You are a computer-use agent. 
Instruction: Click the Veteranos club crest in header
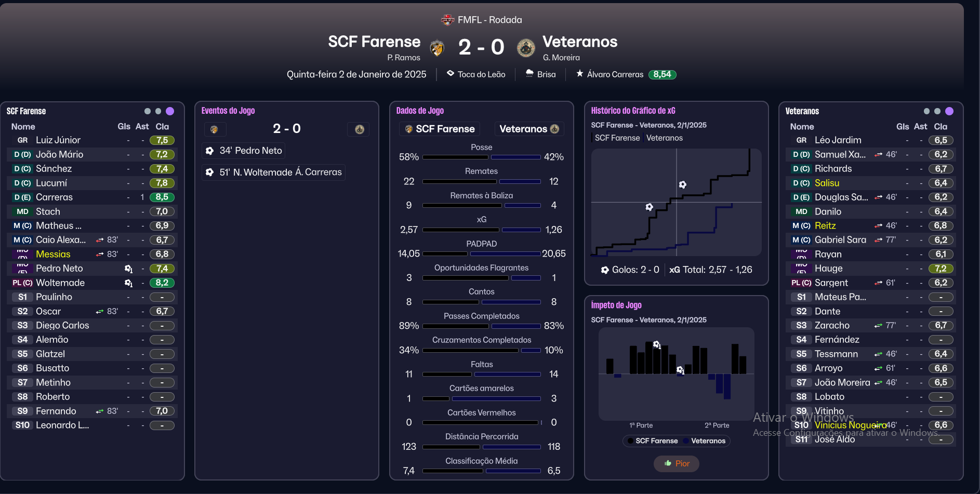526,48
